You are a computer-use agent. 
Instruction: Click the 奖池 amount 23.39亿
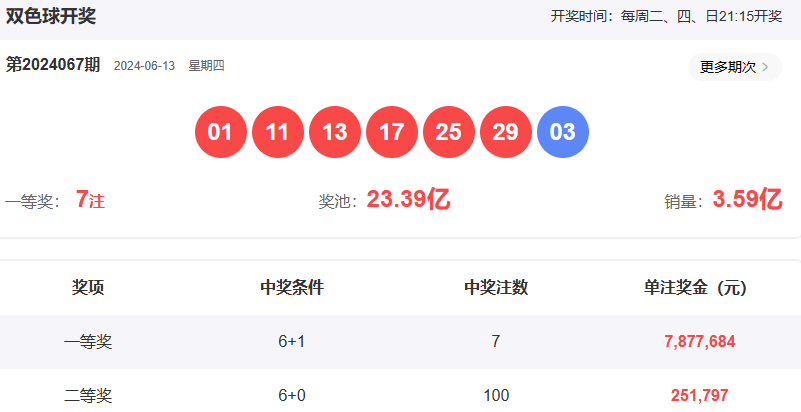[408, 200]
